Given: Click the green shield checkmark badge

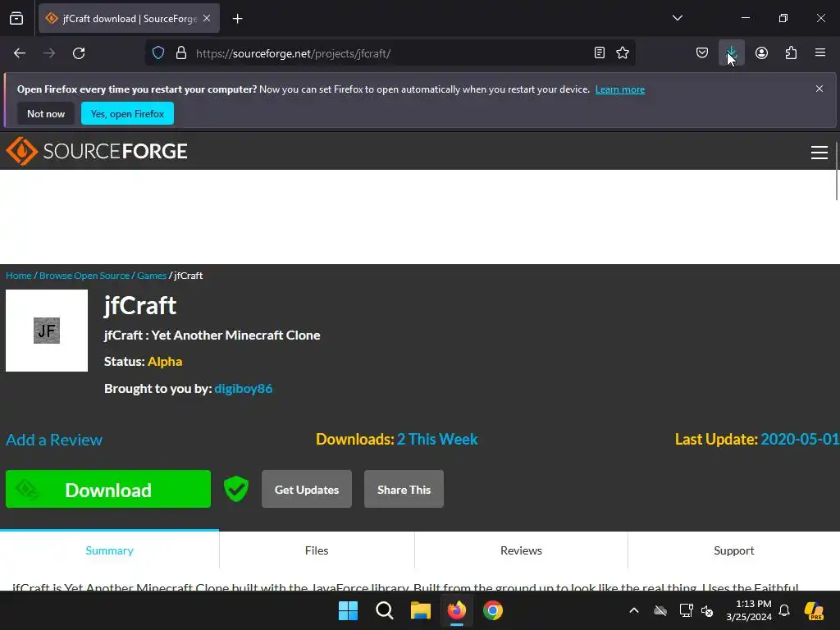Looking at the screenshot, I should click(236, 489).
